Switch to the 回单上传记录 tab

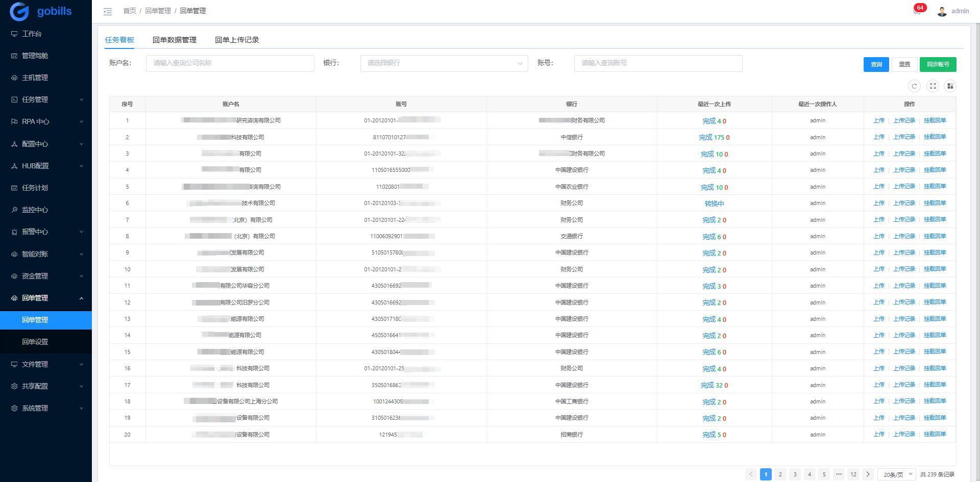[x=237, y=40]
